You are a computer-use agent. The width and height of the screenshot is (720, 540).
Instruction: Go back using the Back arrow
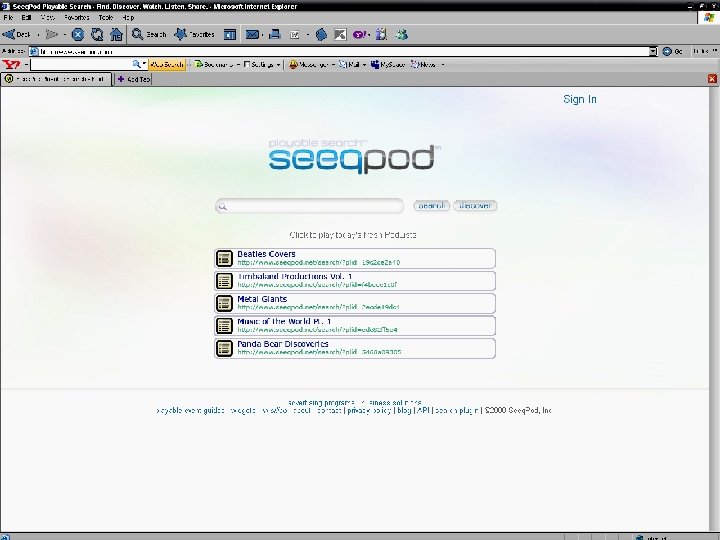[x=17, y=34]
